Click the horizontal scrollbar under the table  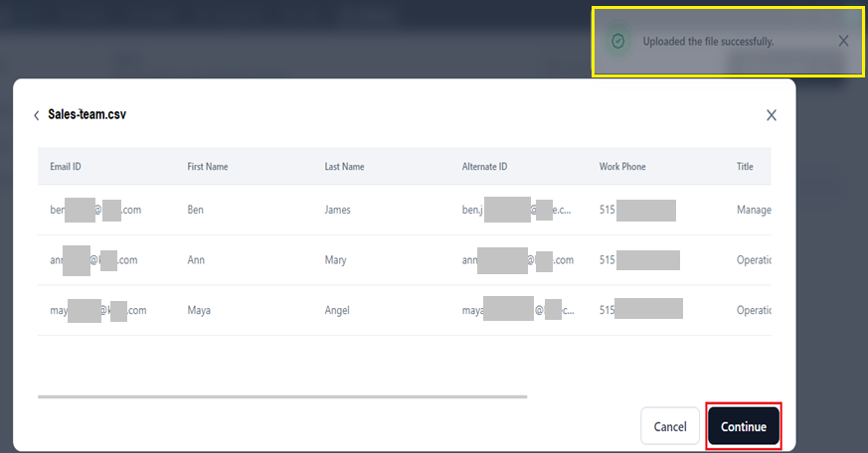282,396
